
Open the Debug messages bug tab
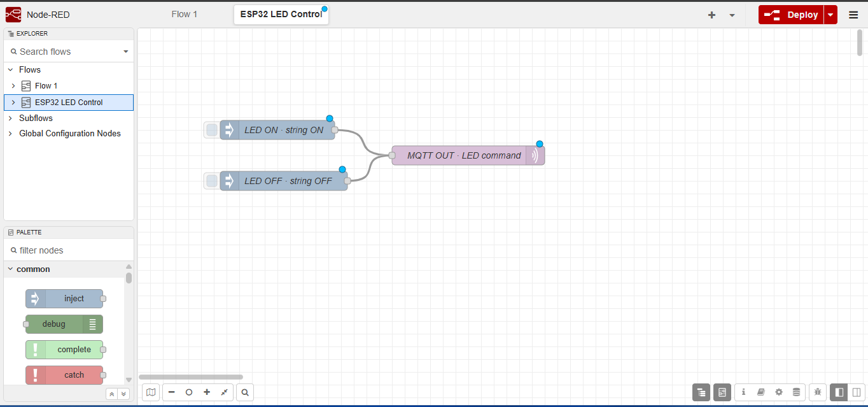(818, 392)
